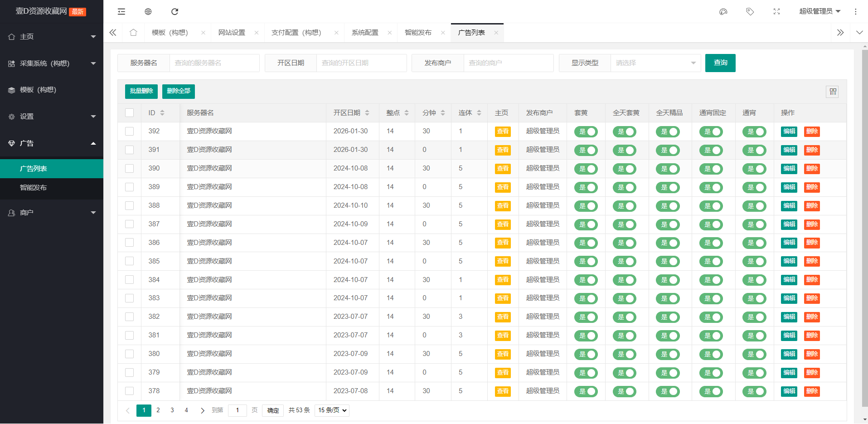This screenshot has width=868, height=424.
Task: Sort the table by ID column arrows
Action: point(162,113)
